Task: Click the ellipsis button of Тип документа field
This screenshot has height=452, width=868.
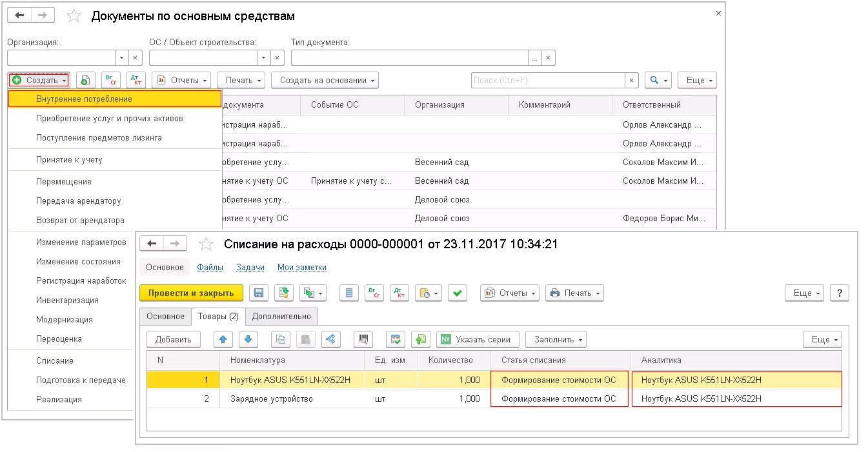Action: tap(534, 57)
